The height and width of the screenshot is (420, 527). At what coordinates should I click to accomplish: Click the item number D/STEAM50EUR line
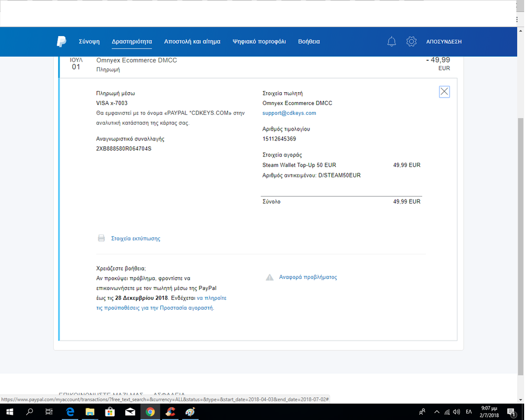[x=311, y=175]
